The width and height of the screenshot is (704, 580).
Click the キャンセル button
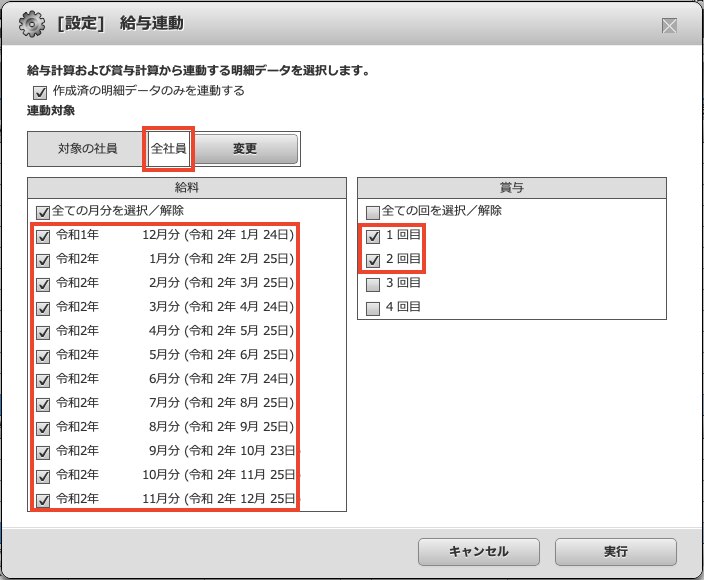click(x=479, y=552)
